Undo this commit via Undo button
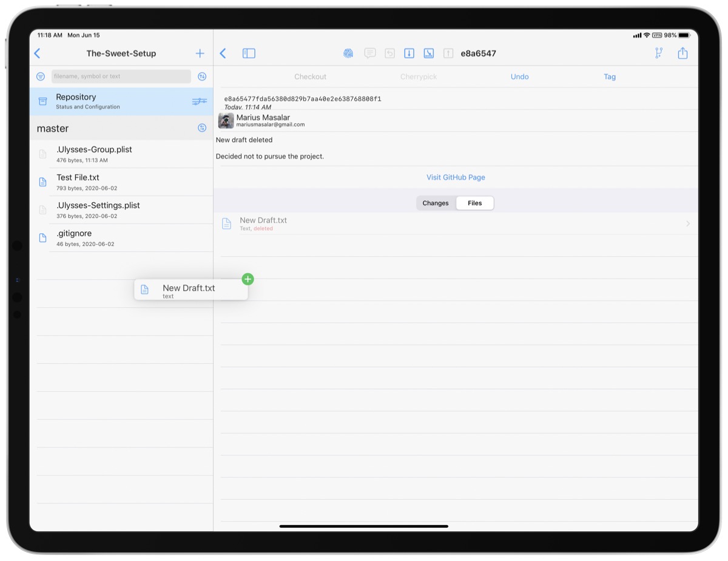Image resolution: width=728 pixels, height=561 pixels. pos(520,76)
